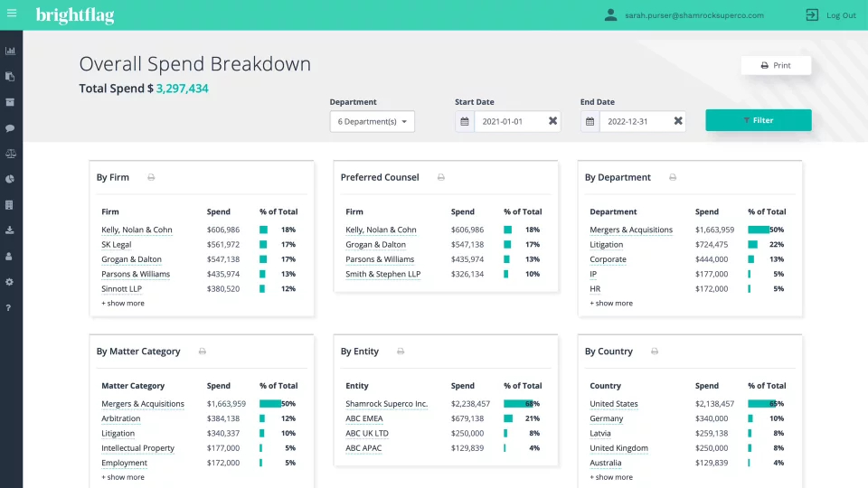
Task: Print the By Country panel
Action: click(x=655, y=352)
